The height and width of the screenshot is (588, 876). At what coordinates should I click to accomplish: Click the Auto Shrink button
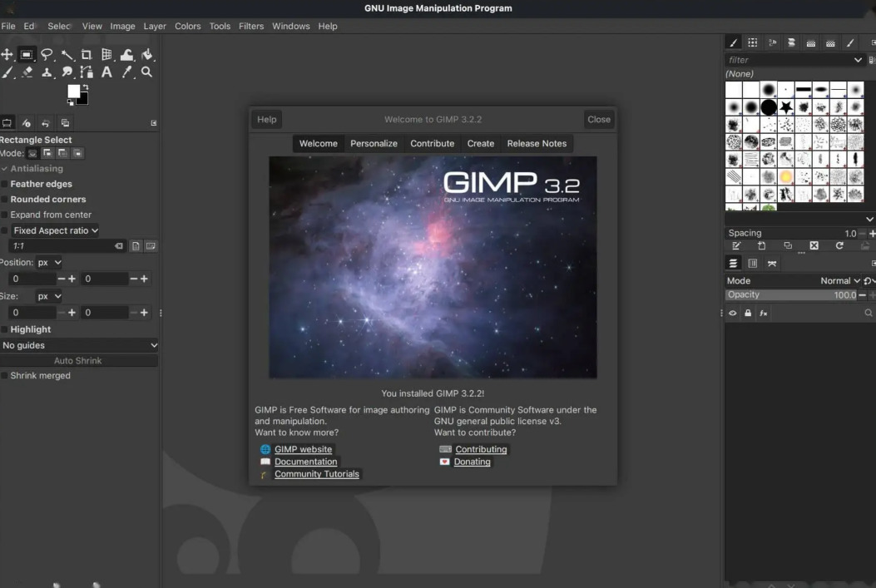(x=78, y=361)
